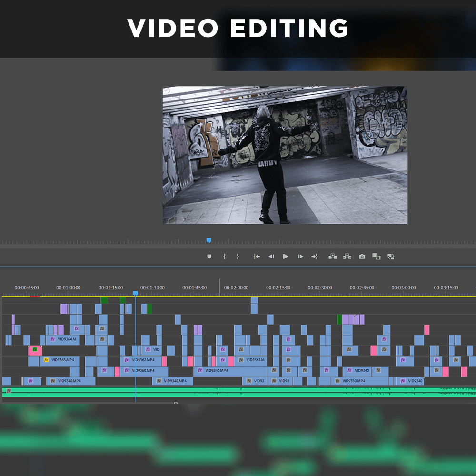The image size is (476, 476).
Task: Click the yellow fx badge on VID9363.MP4
Action: (46, 360)
